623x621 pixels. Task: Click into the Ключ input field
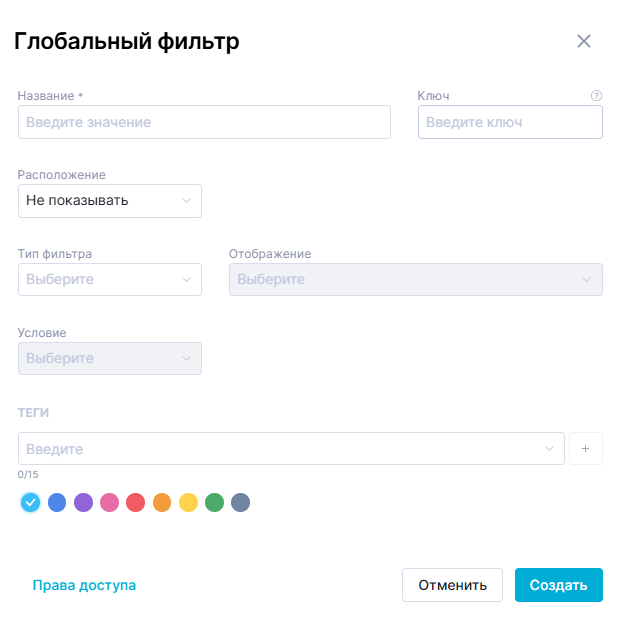coord(510,122)
